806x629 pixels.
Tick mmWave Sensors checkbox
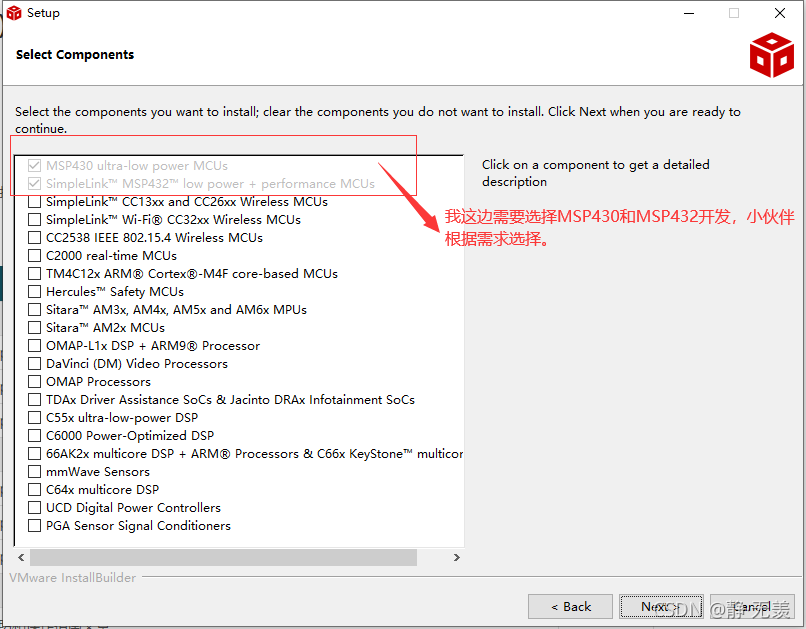tap(34, 471)
